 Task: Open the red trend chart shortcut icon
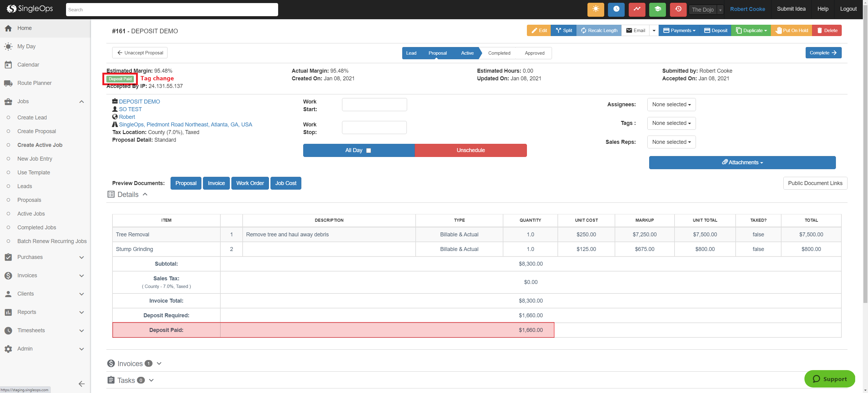(x=637, y=9)
